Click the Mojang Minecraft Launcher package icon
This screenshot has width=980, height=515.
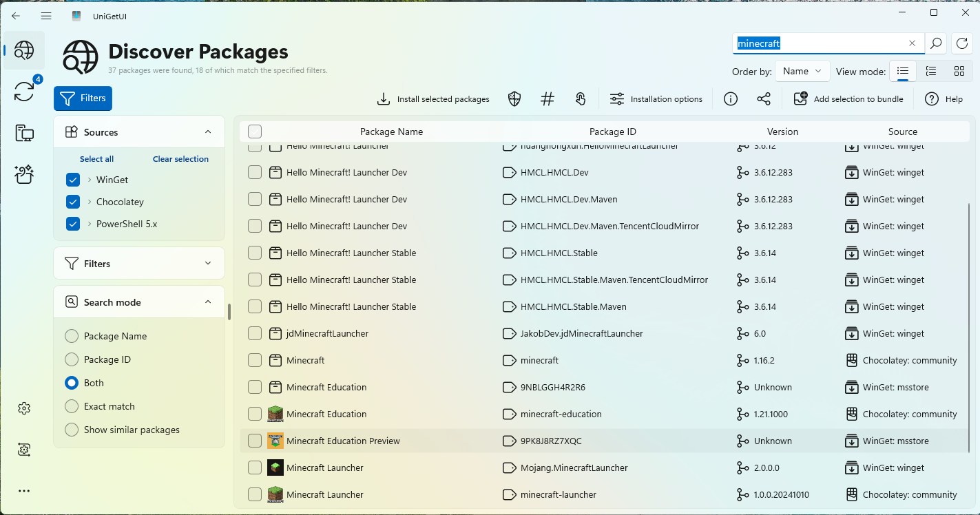click(x=275, y=467)
